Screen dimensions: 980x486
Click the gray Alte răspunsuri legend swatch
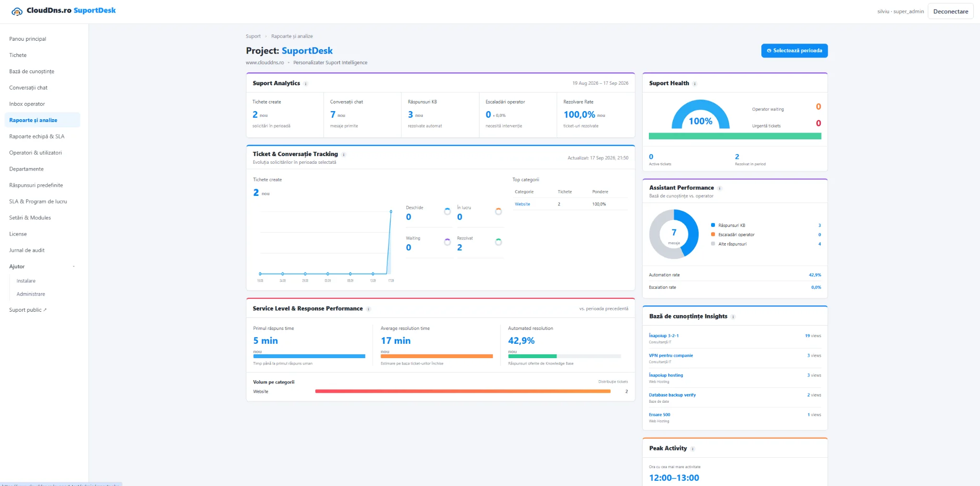click(713, 244)
